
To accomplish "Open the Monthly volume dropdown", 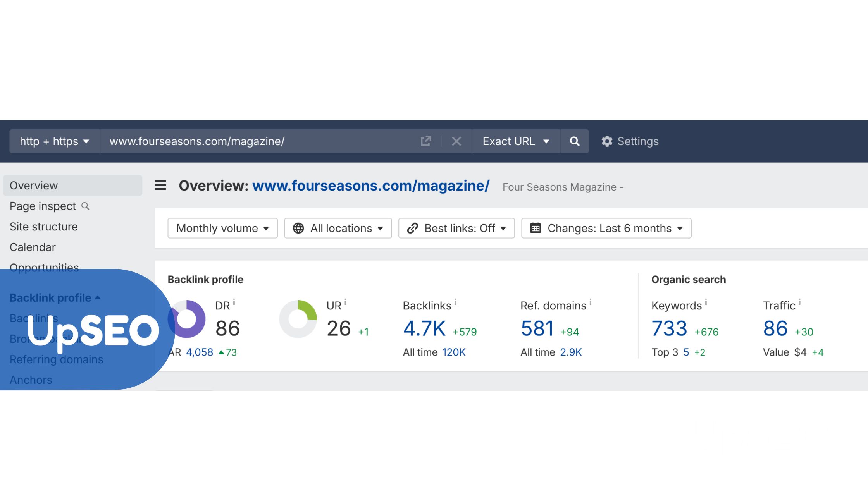I will point(222,228).
